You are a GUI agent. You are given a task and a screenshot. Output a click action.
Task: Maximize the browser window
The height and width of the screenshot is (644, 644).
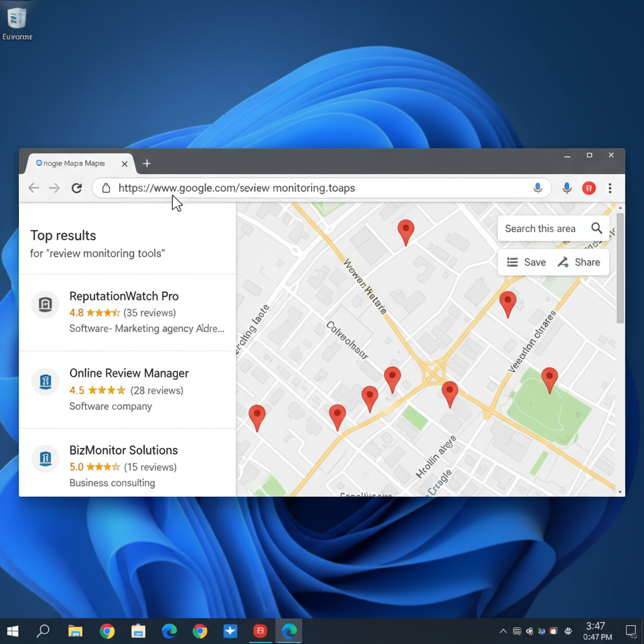pyautogui.click(x=589, y=155)
